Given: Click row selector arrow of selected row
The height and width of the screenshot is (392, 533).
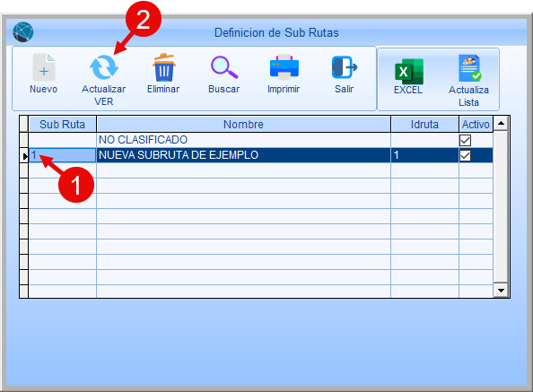Looking at the screenshot, I should click(x=24, y=156).
